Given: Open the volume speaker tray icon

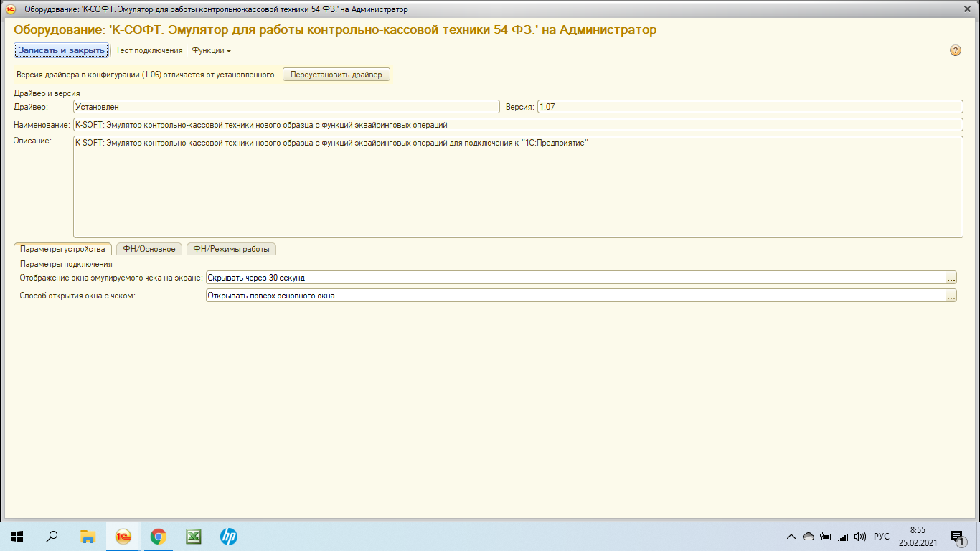Looking at the screenshot, I should click(860, 537).
